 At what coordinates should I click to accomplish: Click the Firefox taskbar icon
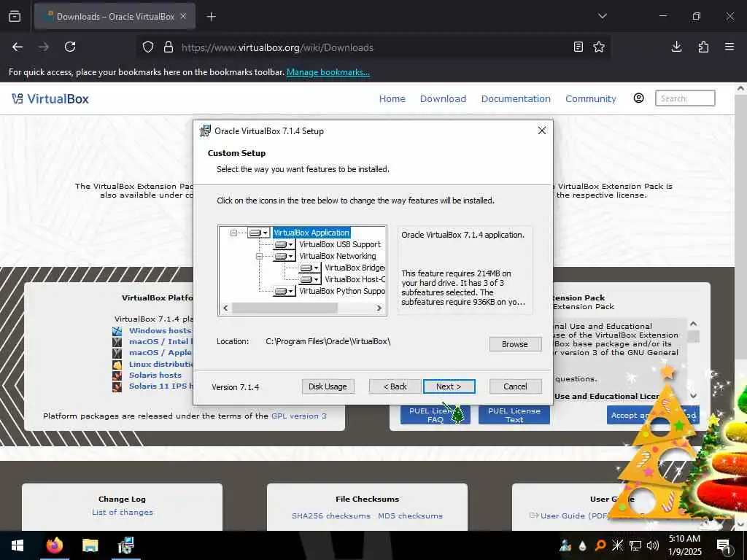coord(55,545)
